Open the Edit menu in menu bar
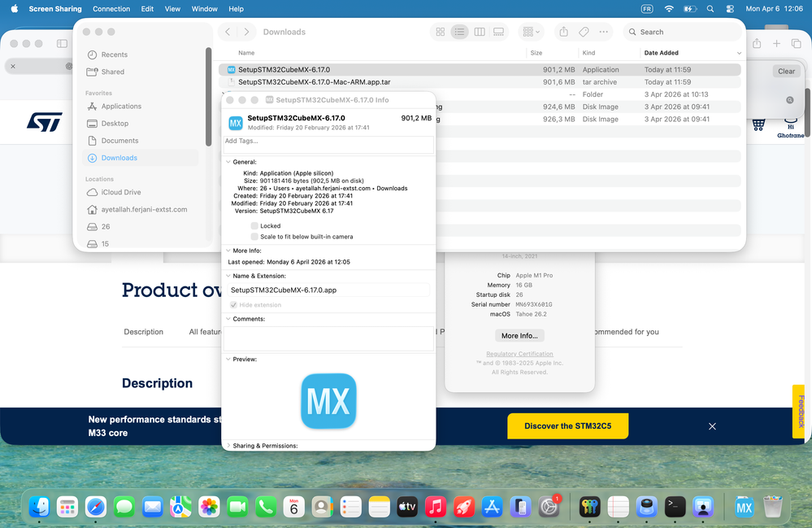This screenshot has height=528, width=812. pyautogui.click(x=147, y=9)
